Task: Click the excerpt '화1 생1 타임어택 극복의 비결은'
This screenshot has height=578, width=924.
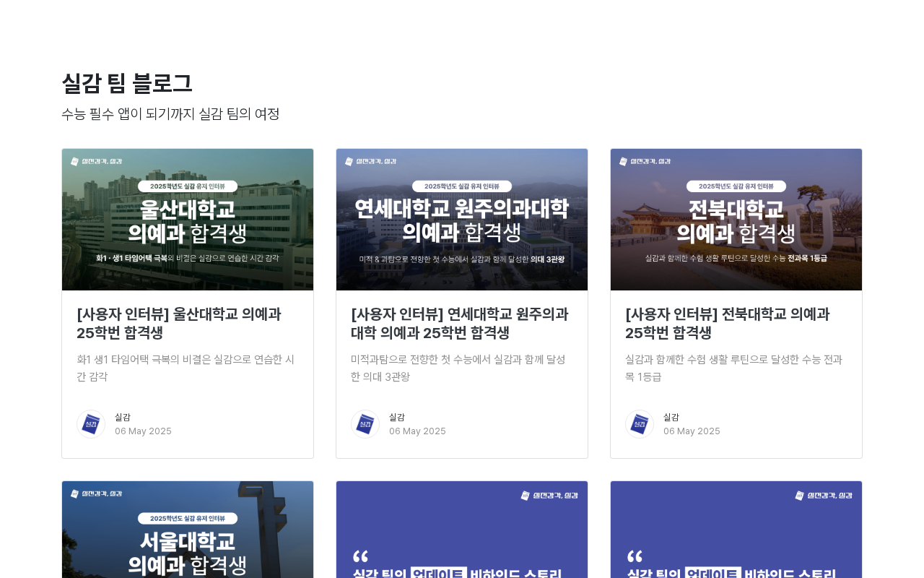Action: click(x=186, y=368)
